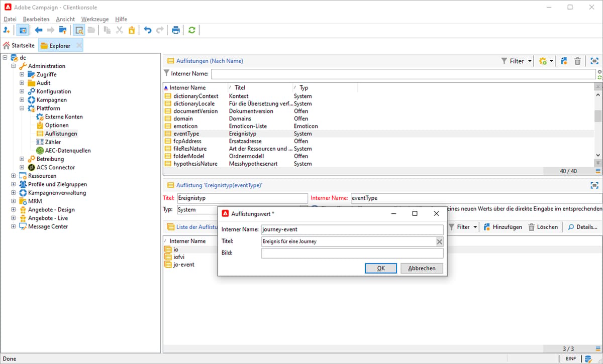603x364 pixels.
Task: Open the Werkzeuge menu
Action: [95, 19]
